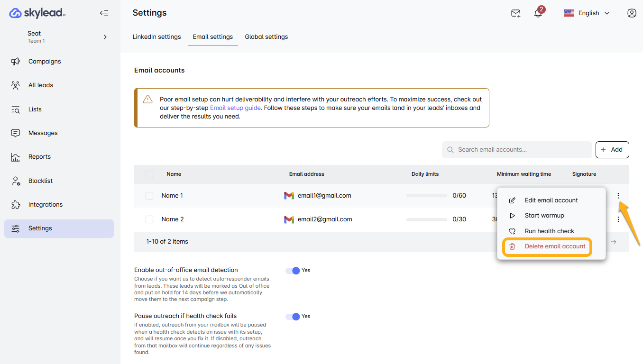Click the Blacklist person icon

(16, 181)
